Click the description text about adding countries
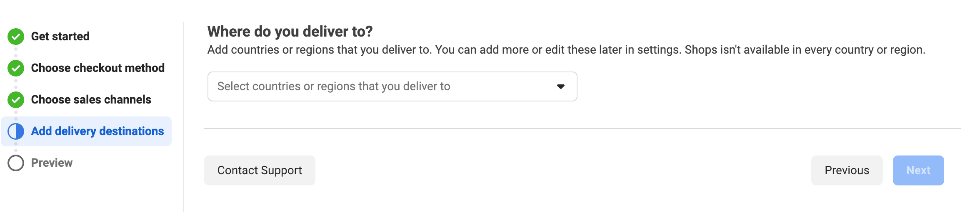The height and width of the screenshot is (222, 980). 566,50
